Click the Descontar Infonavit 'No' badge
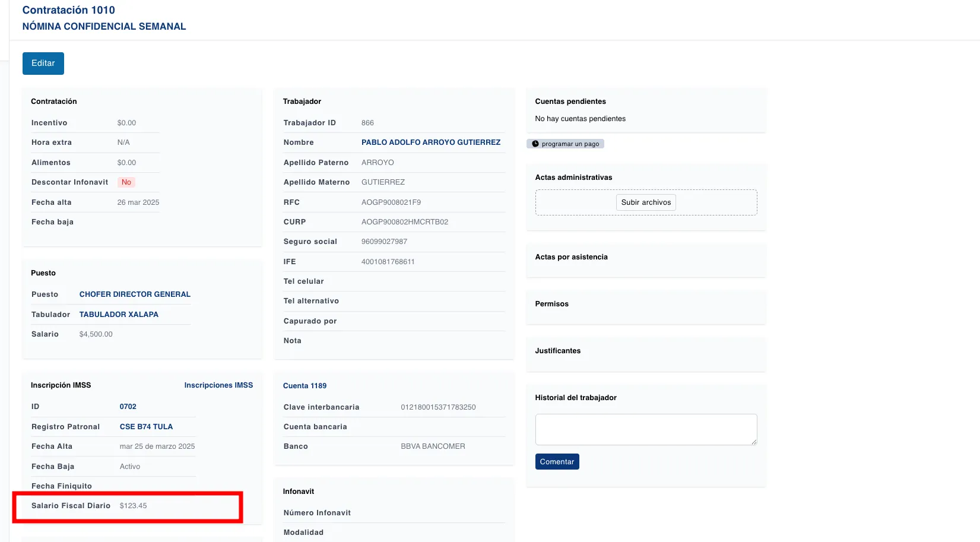980x542 pixels. pyautogui.click(x=126, y=182)
